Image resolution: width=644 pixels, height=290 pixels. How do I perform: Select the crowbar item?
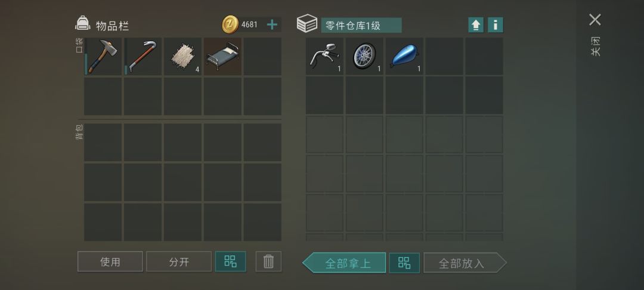(143, 57)
